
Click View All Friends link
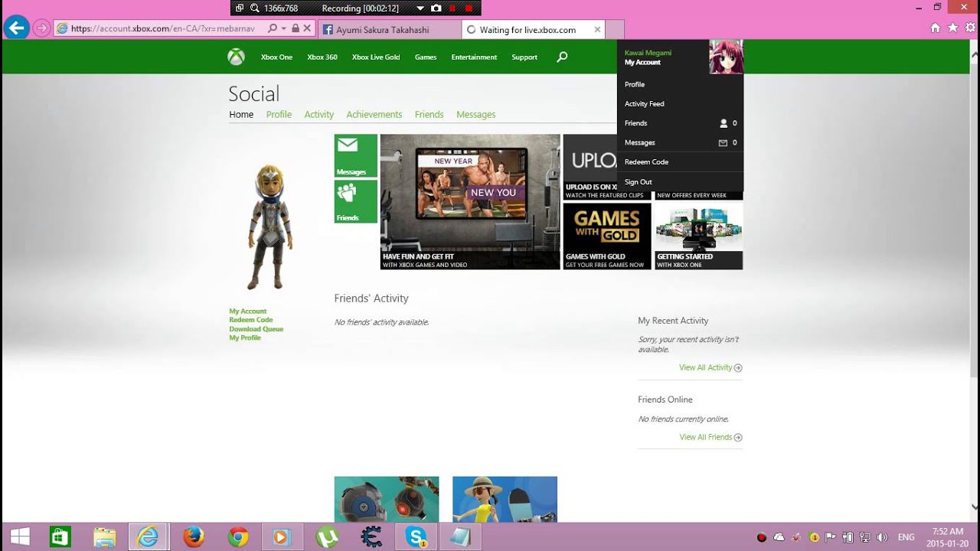tap(710, 438)
